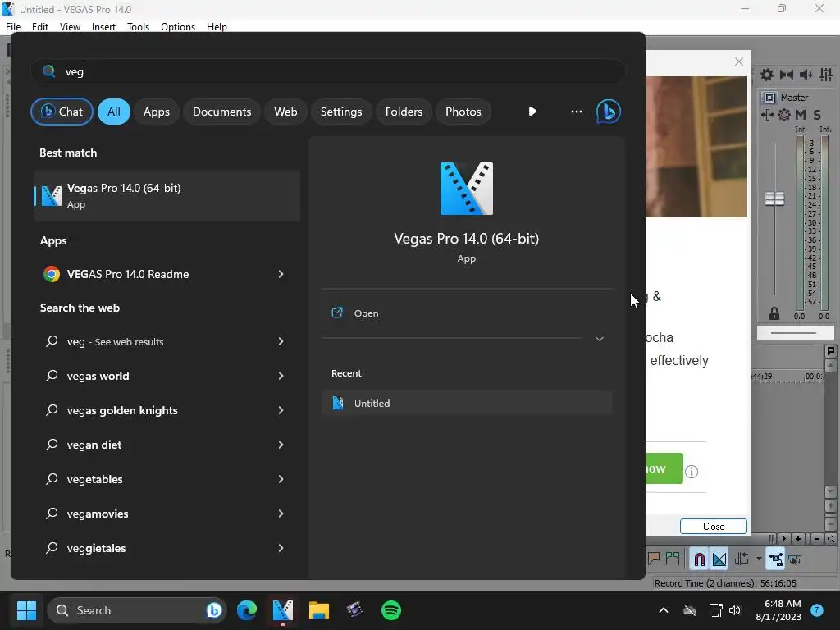This screenshot has height=630, width=840.
Task: Open Master automation settings gear icon
Action: (x=784, y=115)
